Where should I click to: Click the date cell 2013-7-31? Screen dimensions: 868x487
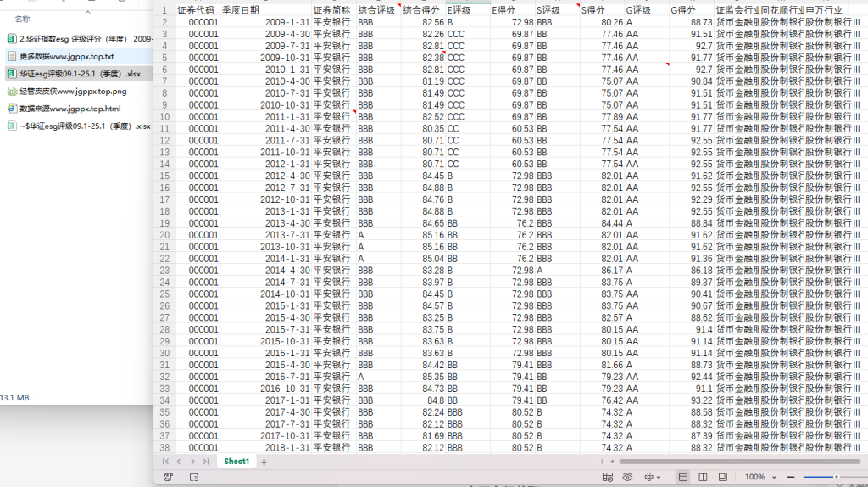265,235
